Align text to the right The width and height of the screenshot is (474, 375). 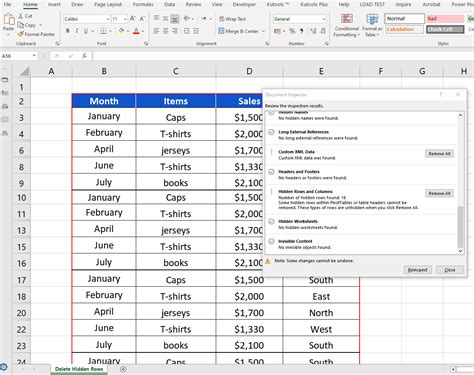(175, 31)
